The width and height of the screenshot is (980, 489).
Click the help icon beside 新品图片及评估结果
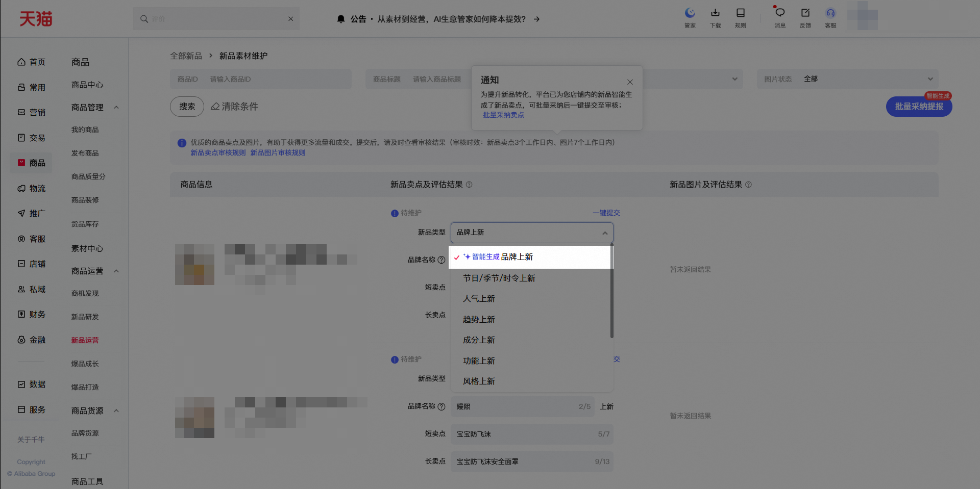point(748,185)
